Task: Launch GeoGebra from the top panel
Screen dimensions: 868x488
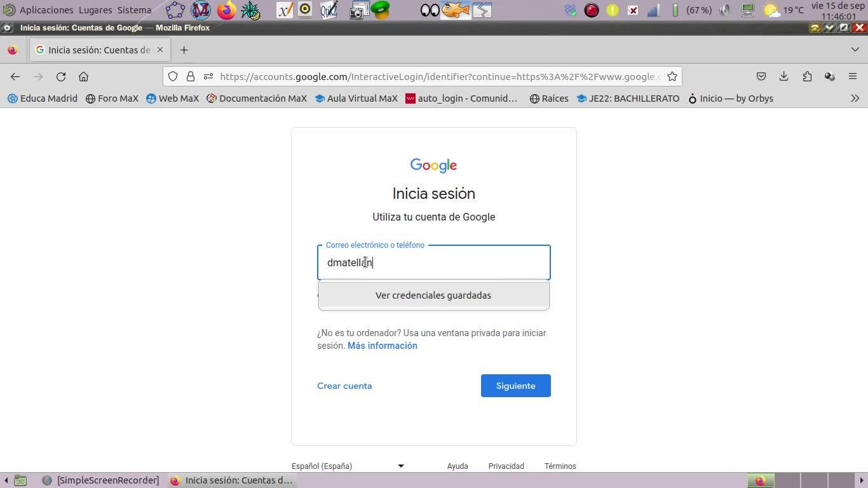Action: [175, 10]
